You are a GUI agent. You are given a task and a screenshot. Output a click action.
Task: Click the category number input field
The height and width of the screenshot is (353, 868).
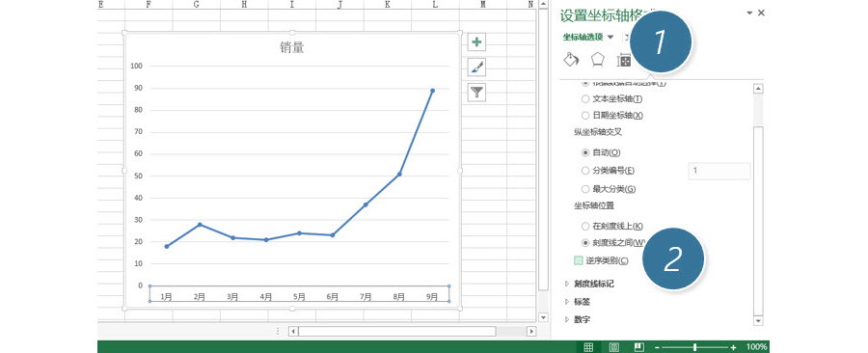tap(719, 171)
